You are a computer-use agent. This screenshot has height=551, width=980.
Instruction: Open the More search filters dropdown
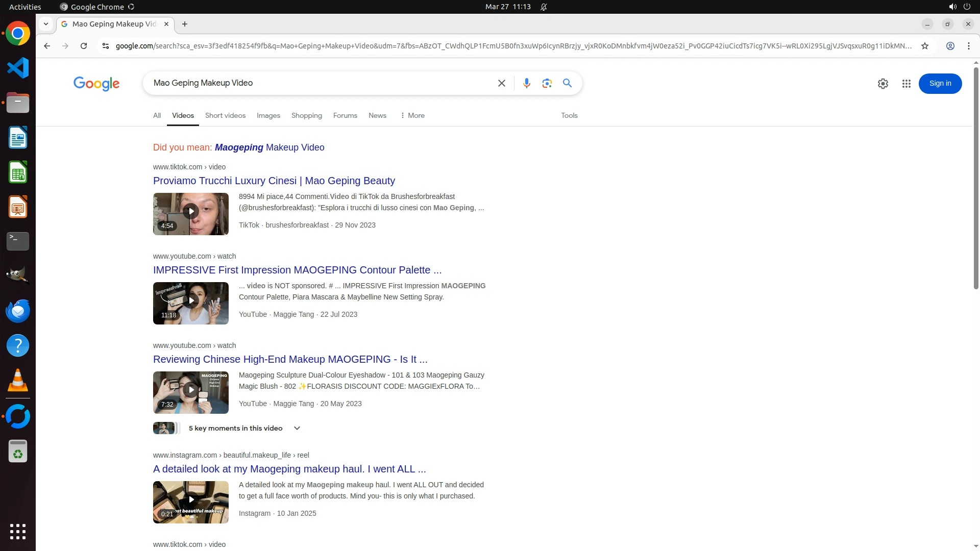[412, 115]
